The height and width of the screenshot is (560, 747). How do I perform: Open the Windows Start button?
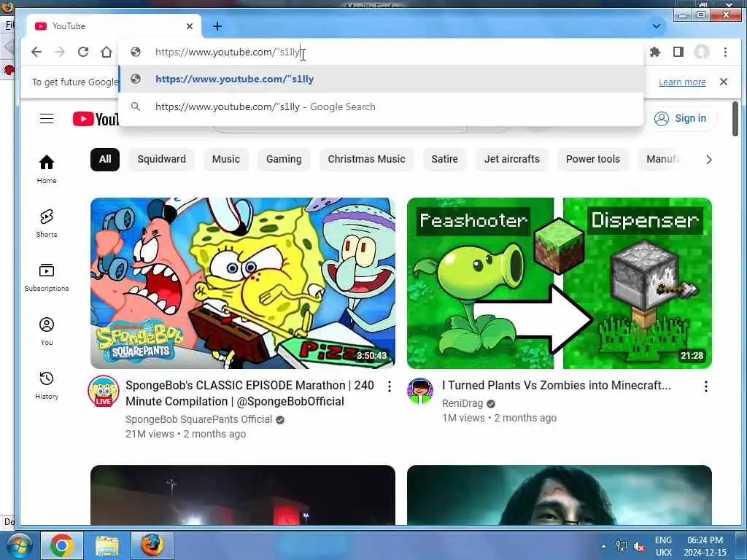(18, 545)
